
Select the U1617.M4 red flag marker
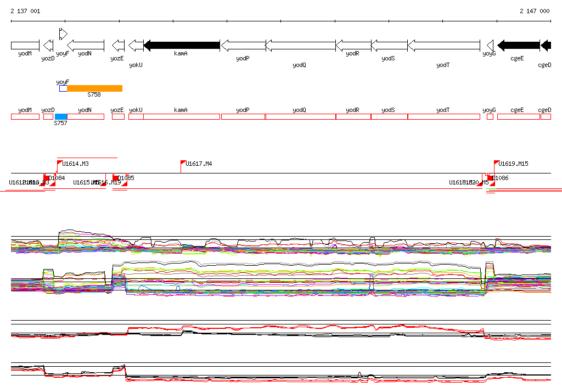183,163
